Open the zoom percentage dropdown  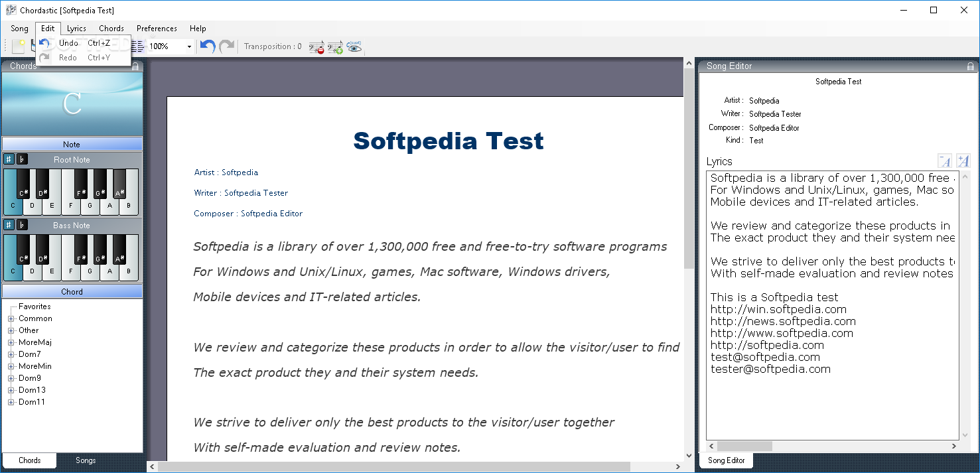coord(189,46)
